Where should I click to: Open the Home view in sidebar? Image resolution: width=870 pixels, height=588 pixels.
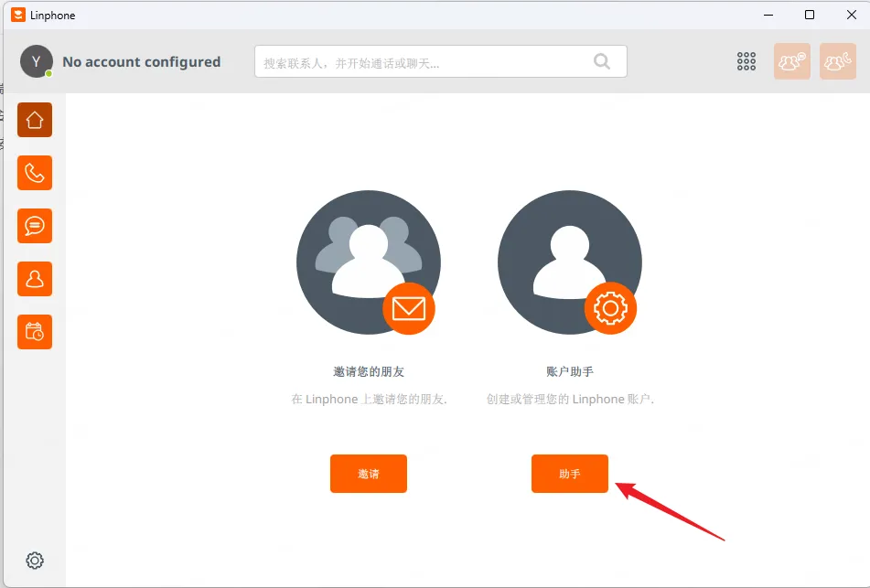[x=34, y=119]
